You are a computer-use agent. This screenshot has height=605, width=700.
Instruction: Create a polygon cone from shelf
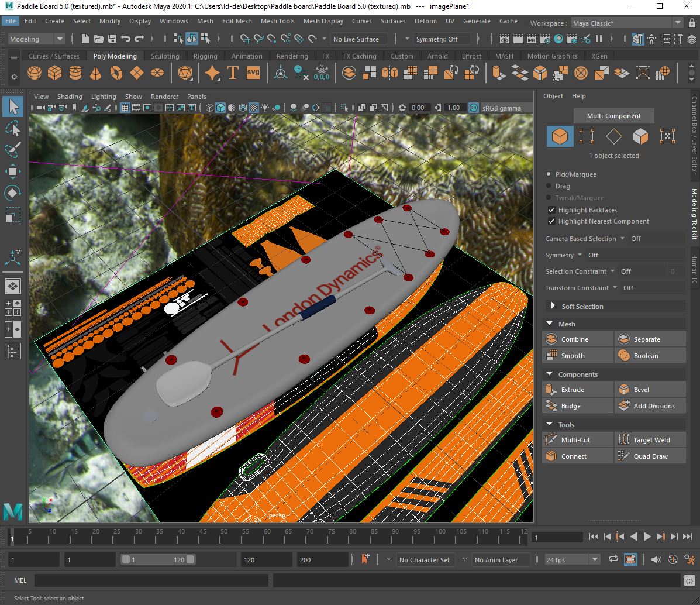pos(95,73)
